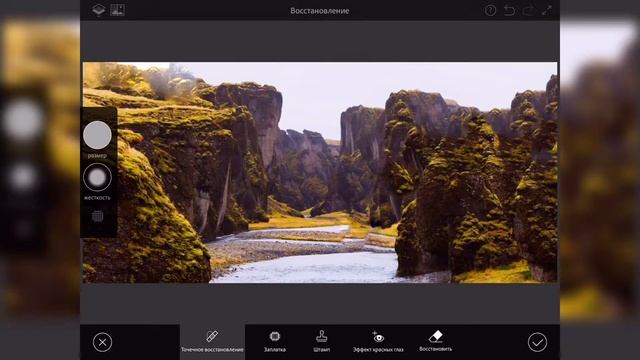
Task: Open the image adjustments icon beside layers
Action: (118, 10)
